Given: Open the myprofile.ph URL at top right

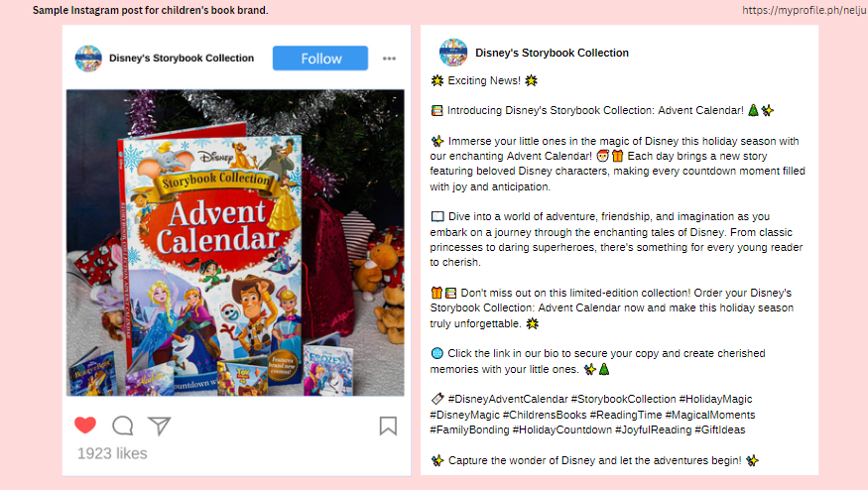Looking at the screenshot, I should (x=805, y=10).
